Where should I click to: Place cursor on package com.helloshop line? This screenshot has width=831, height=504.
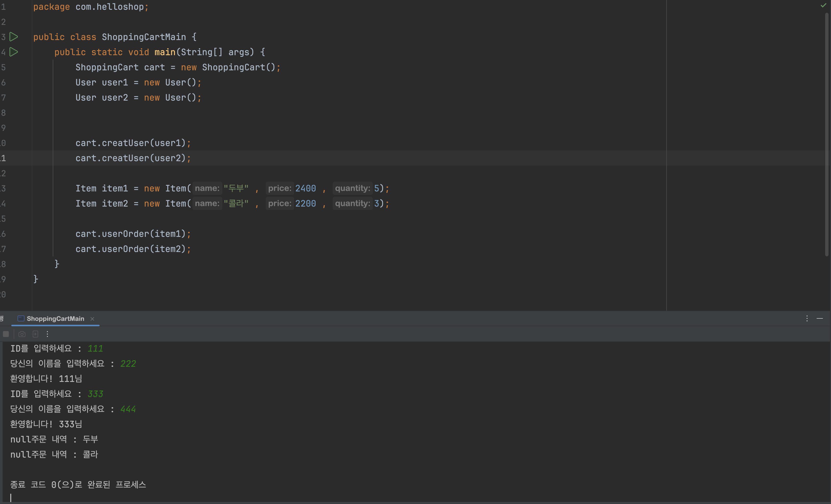pyautogui.click(x=91, y=7)
